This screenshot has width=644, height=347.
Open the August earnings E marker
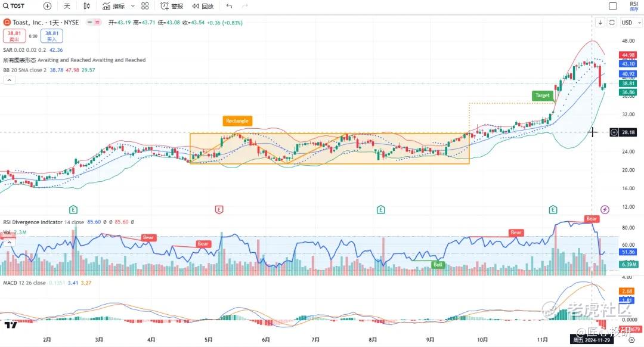coord(380,210)
